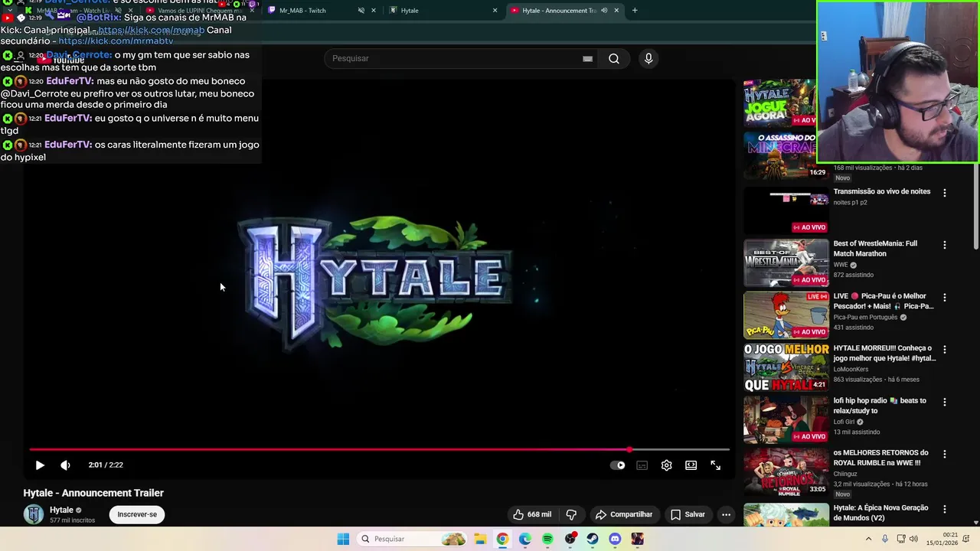The height and width of the screenshot is (551, 980).
Task: Play the Hytale trailer video
Action: click(40, 465)
